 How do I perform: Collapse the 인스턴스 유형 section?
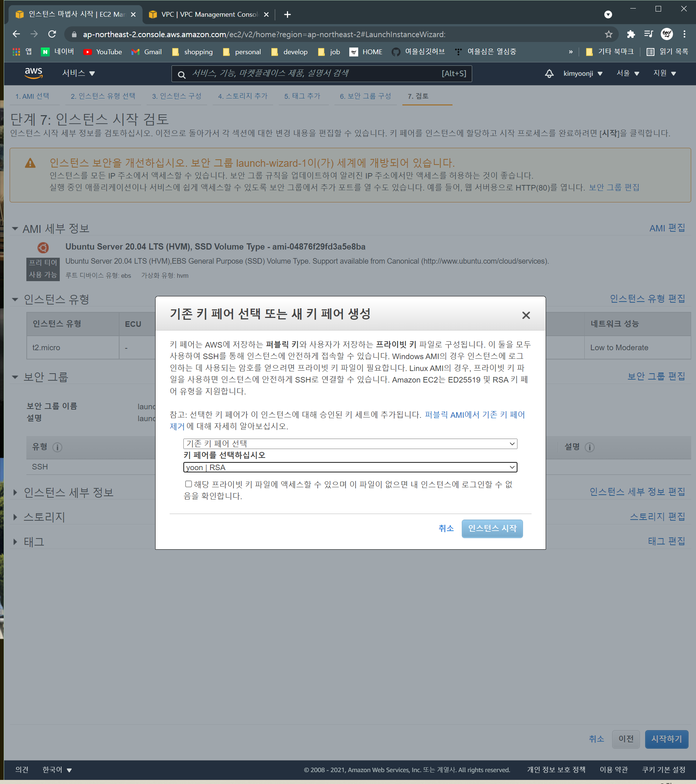(15, 299)
